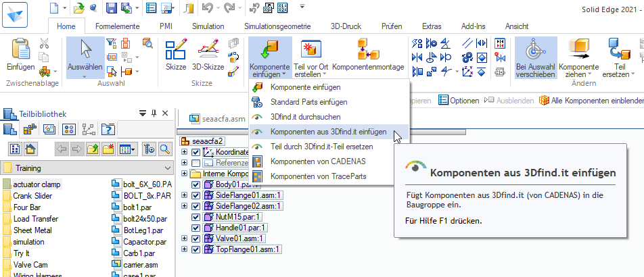Click the Einfügen paste button
Screen dimensions: 644x277
click(20, 55)
